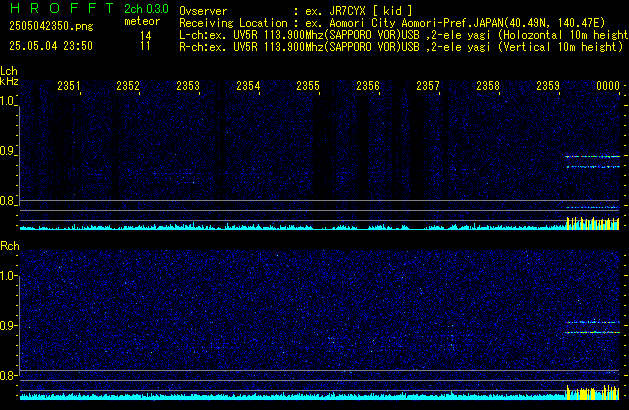Click the 0000 time marker
629x410 pixels.
(x=608, y=86)
